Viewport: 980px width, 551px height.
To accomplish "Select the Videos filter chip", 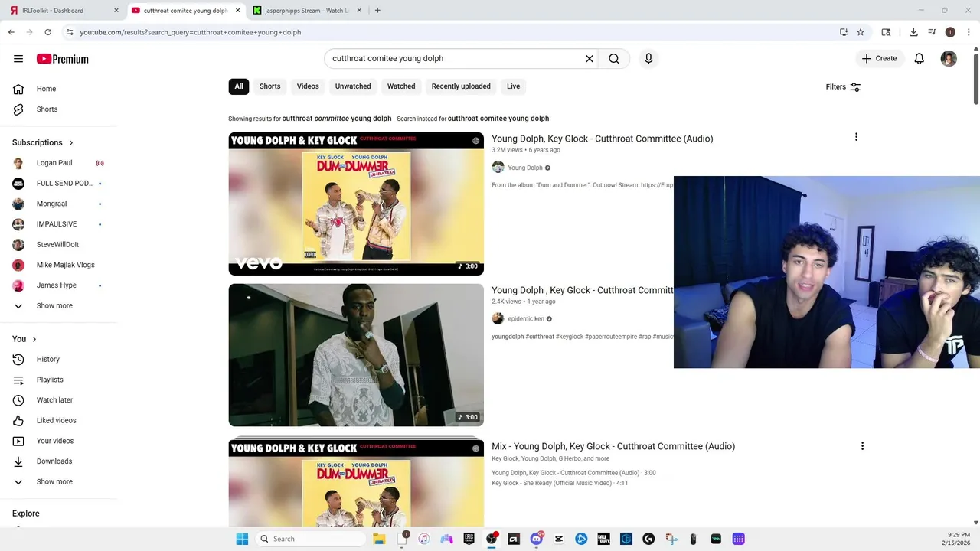I will [308, 86].
